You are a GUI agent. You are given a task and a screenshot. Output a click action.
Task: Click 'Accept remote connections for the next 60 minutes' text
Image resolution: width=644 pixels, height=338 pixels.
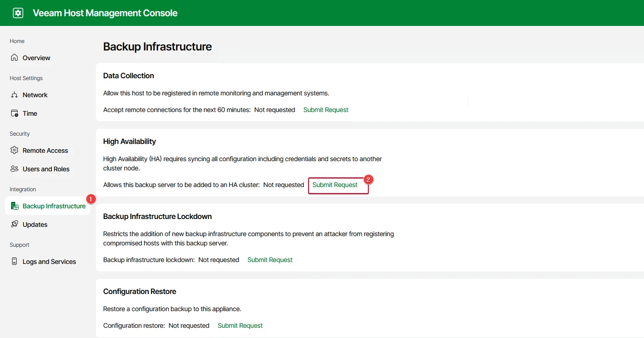(x=177, y=110)
